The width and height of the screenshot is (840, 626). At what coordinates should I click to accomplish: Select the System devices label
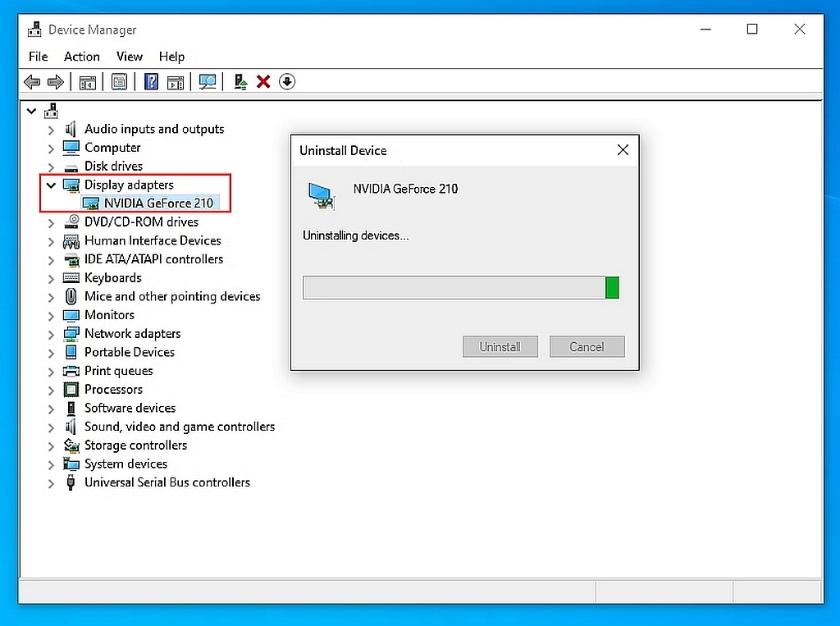[x=126, y=464]
